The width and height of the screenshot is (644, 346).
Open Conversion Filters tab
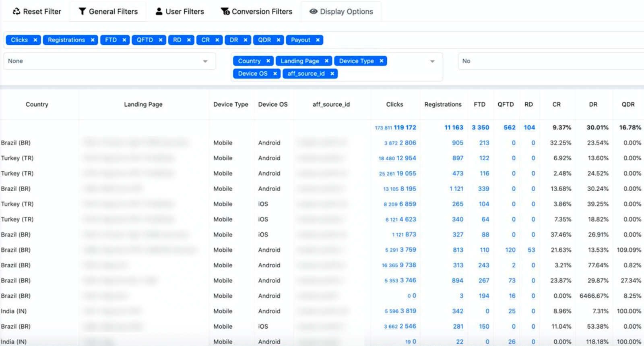(256, 12)
